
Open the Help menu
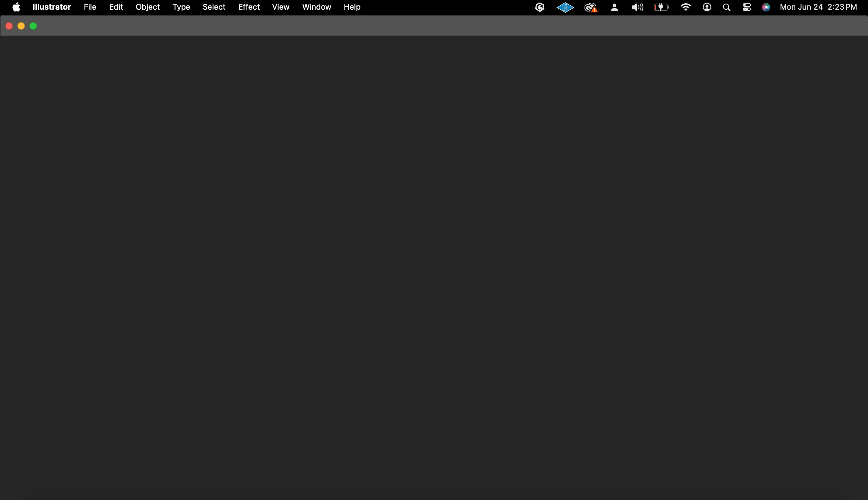[x=352, y=7]
